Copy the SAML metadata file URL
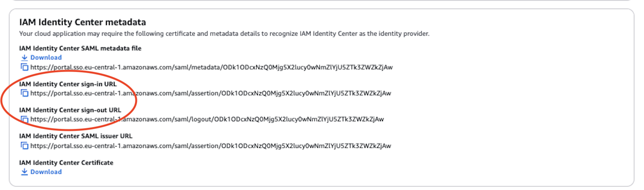644x190 pixels. tap(24, 67)
